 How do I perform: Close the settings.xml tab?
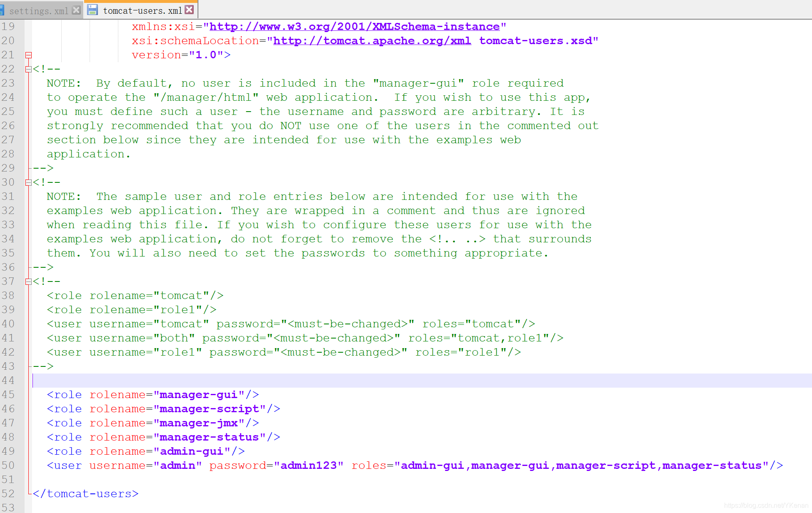(x=76, y=10)
